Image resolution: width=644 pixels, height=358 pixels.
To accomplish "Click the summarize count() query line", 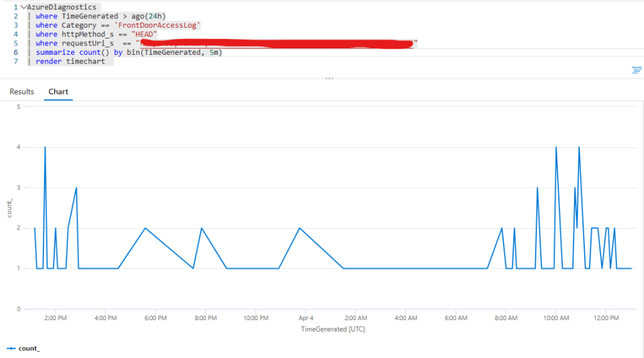I will tap(129, 52).
